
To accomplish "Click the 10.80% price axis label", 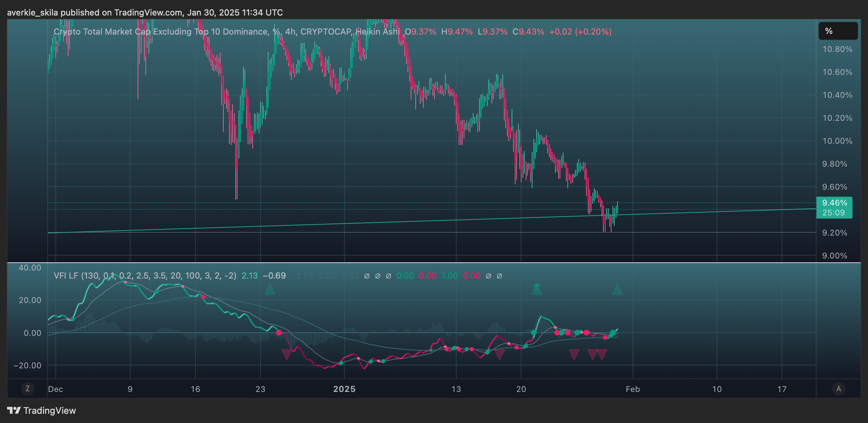I will point(837,49).
